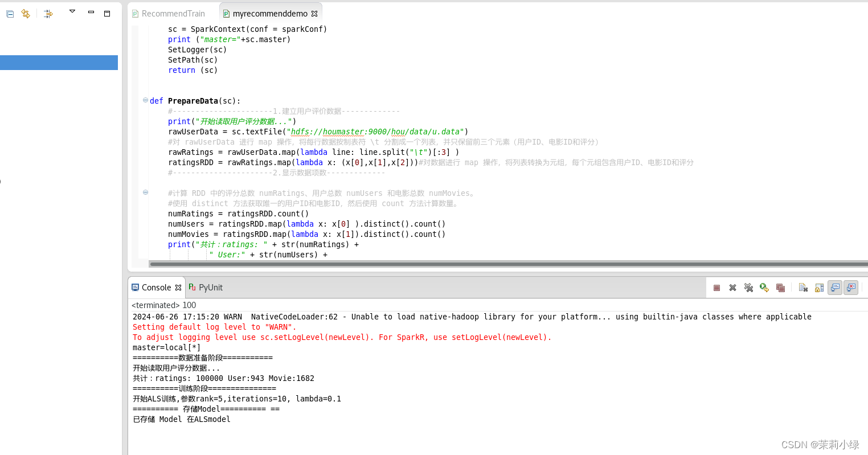Click the RecommendTrain tab file icon
Viewport: 868px width, 455px height.
tap(135, 14)
